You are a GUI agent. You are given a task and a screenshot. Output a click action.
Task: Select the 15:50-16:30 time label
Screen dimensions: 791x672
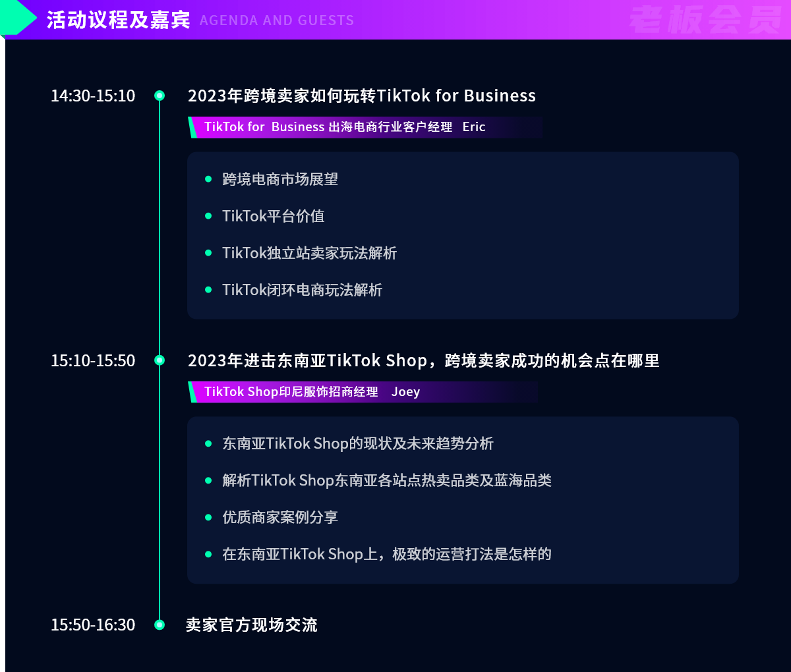click(x=93, y=625)
